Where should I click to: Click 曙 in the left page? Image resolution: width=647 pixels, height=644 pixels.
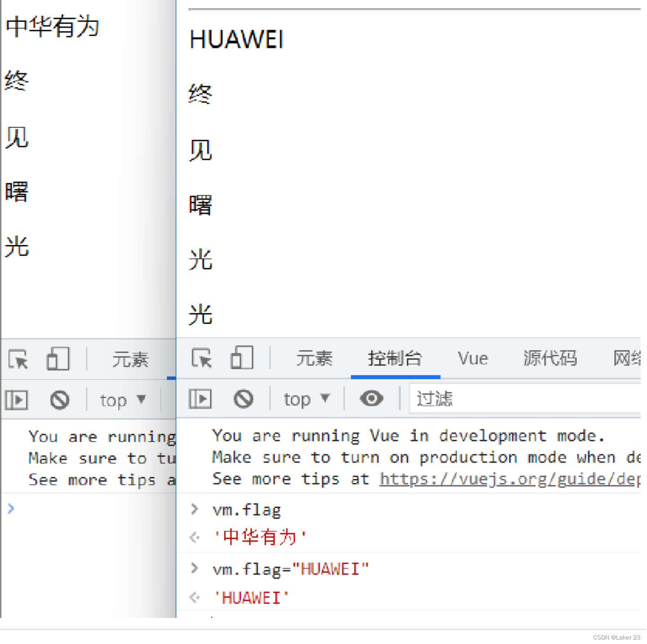click(17, 192)
